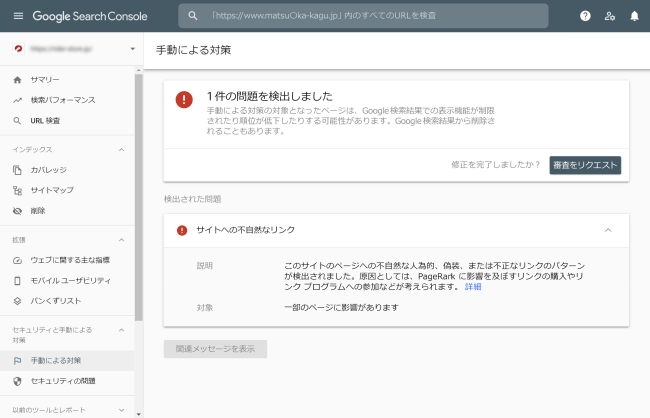This screenshot has width=650, height=418.
Task: Collapse the 拡張 section
Action: 121,240
